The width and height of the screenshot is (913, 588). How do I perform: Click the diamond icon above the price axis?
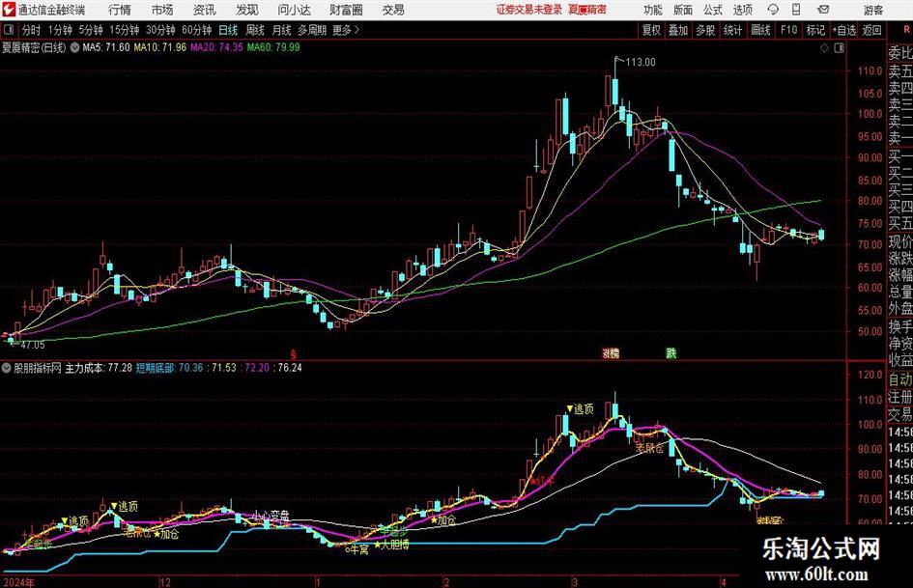point(824,47)
